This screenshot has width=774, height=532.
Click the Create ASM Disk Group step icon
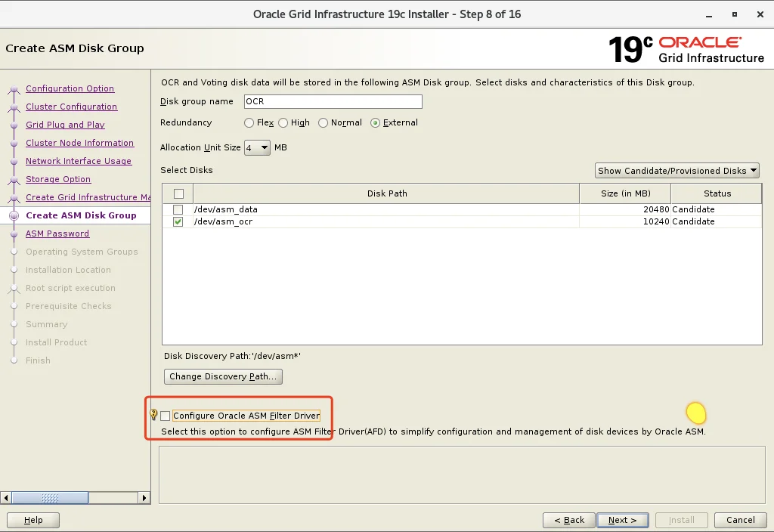pyautogui.click(x=14, y=215)
